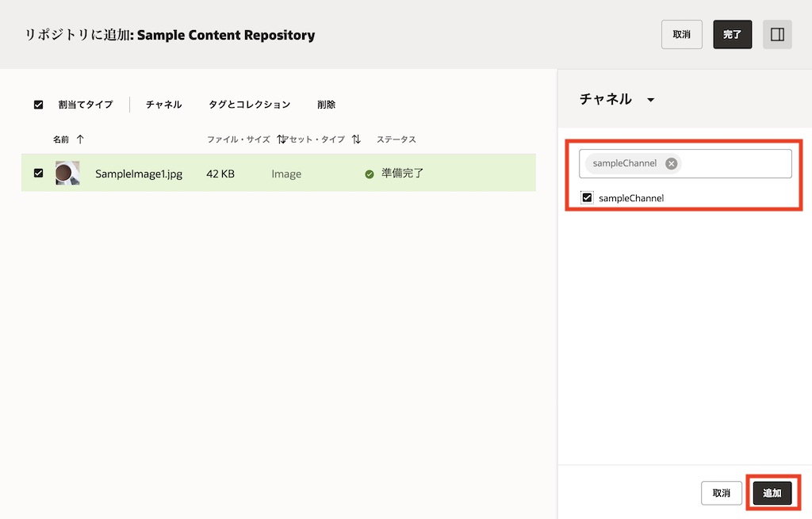The image size is (812, 519).
Task: Click inside the channel search input field
Action: click(x=733, y=164)
